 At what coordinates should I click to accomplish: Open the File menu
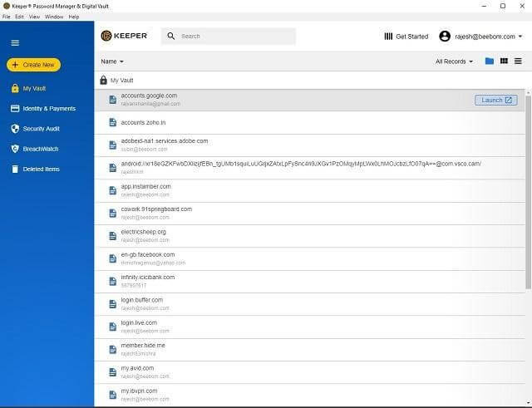pyautogui.click(x=6, y=17)
